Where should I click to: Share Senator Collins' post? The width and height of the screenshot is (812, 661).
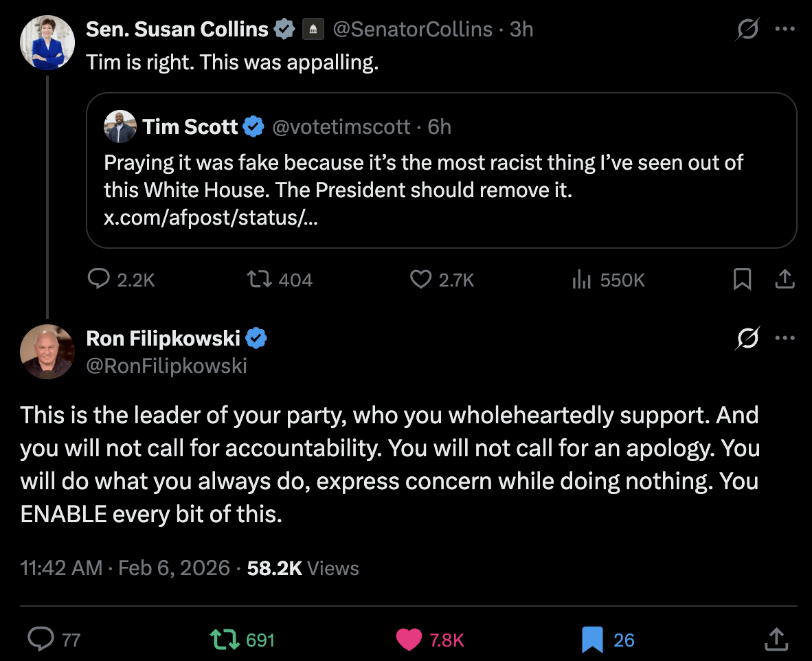coord(785,280)
